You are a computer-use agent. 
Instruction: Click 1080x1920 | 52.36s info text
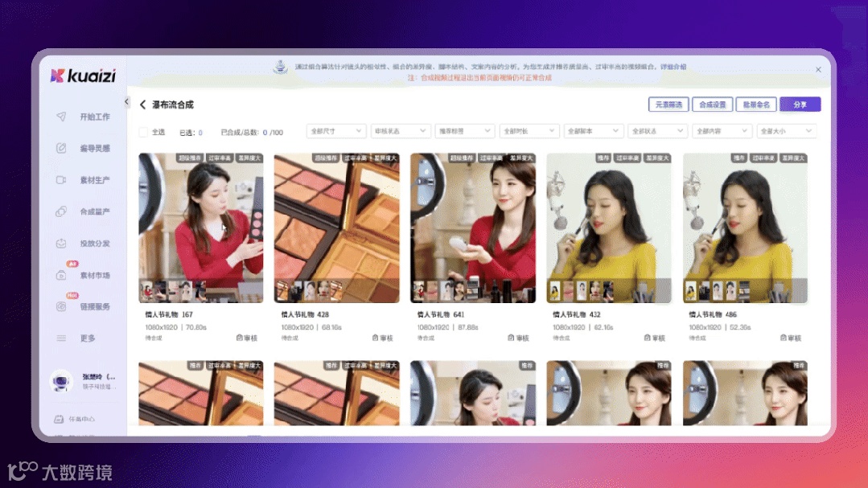pos(720,327)
